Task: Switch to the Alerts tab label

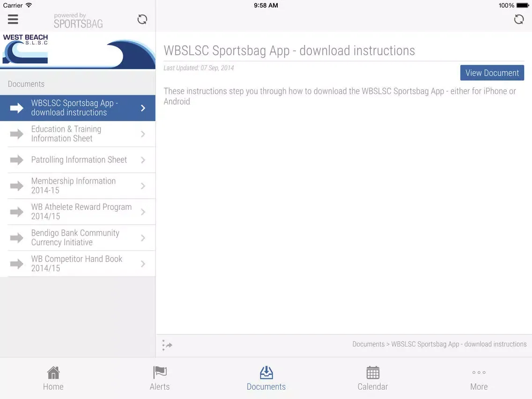Action: click(x=160, y=387)
